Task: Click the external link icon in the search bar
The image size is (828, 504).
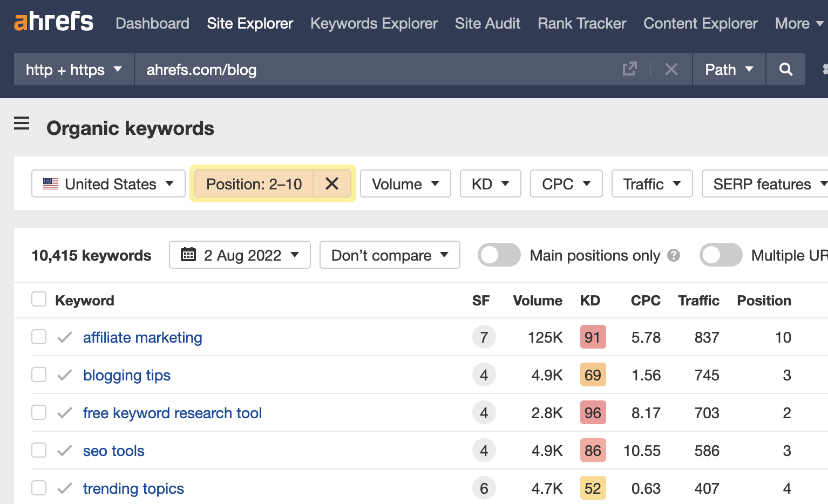Action: click(x=629, y=69)
